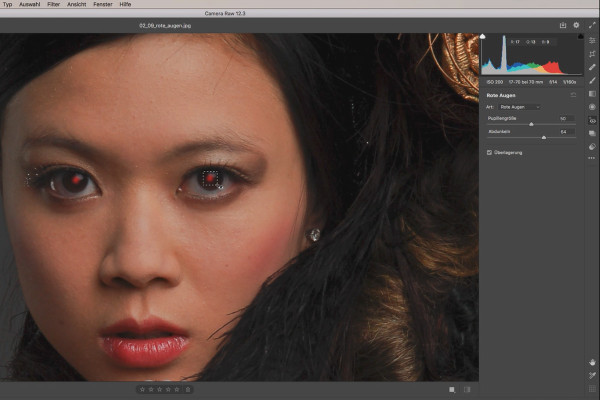
Task: Open the three-dot more options menu
Action: (x=592, y=158)
